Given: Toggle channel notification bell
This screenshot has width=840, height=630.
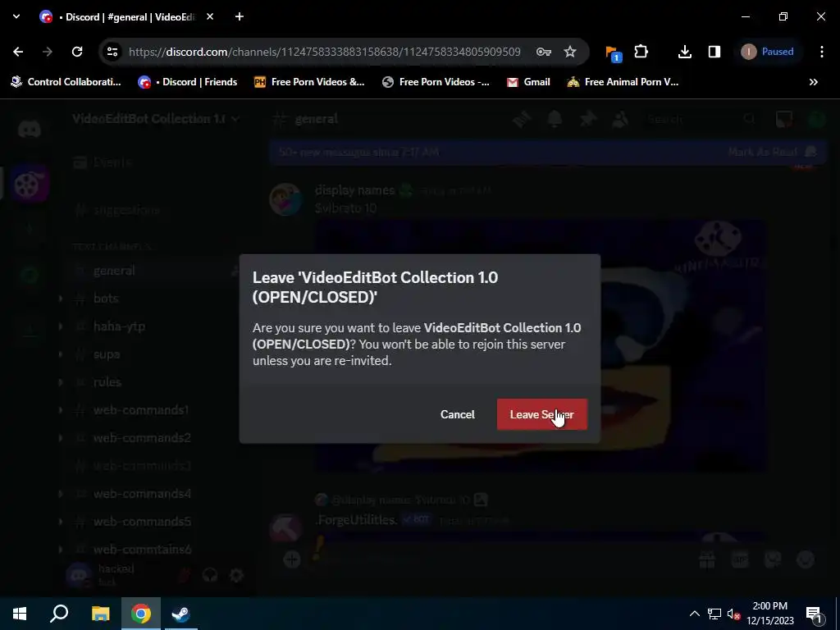Looking at the screenshot, I should point(555,119).
